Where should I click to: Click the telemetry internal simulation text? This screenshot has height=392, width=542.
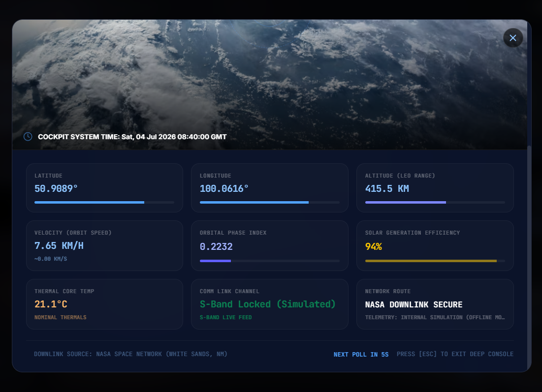coord(435,317)
